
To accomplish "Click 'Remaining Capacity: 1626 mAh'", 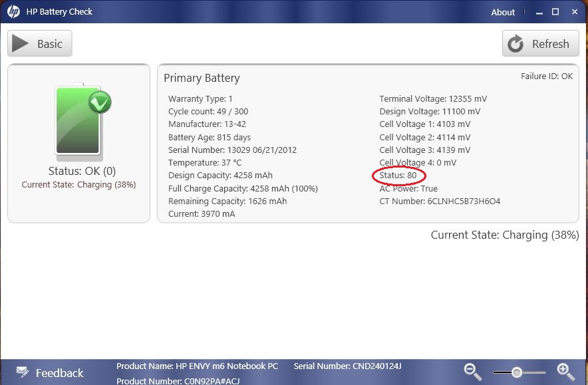I will tap(227, 201).
